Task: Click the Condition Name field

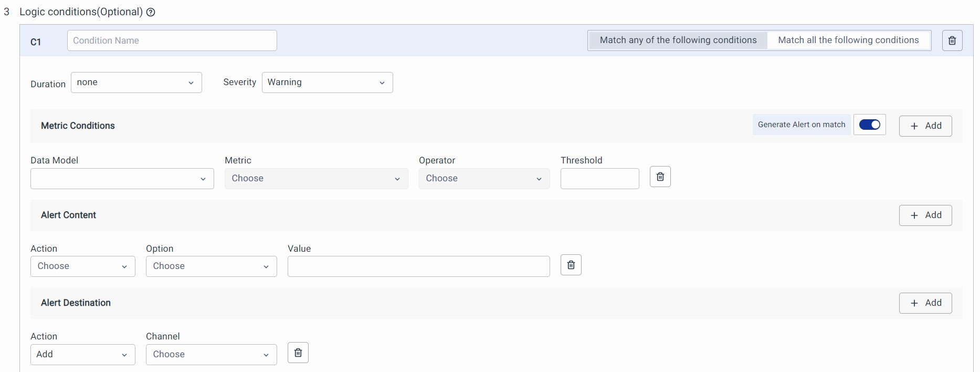Action: click(x=172, y=40)
